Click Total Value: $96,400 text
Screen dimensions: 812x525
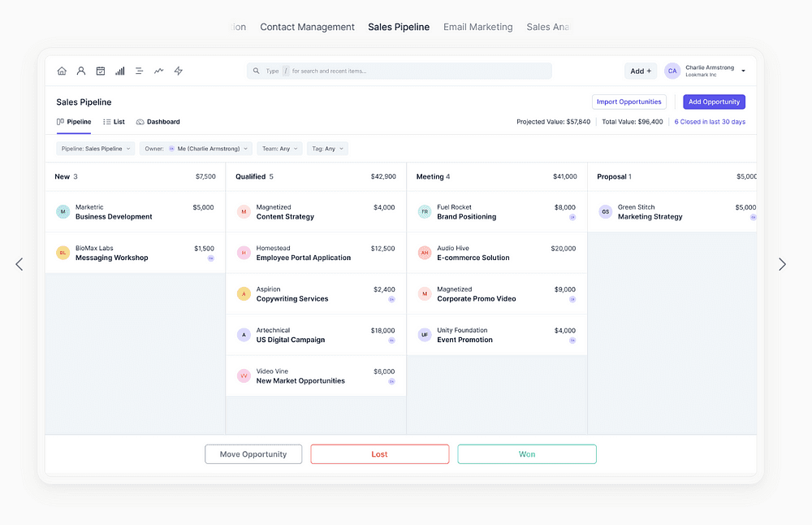pyautogui.click(x=633, y=122)
